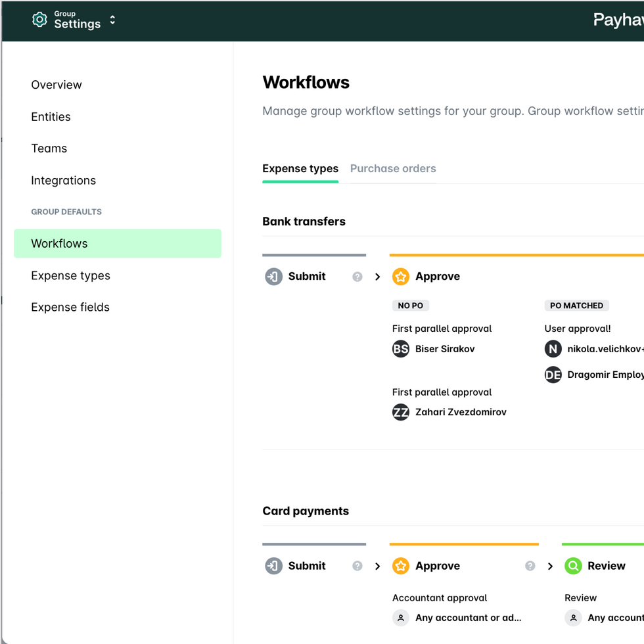Click the Group Settings gear icon

39,19
